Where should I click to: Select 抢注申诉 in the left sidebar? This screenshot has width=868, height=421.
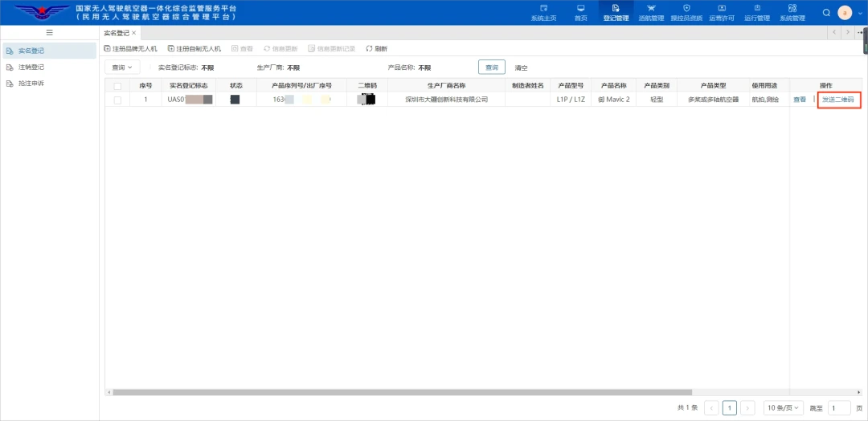click(x=49, y=84)
